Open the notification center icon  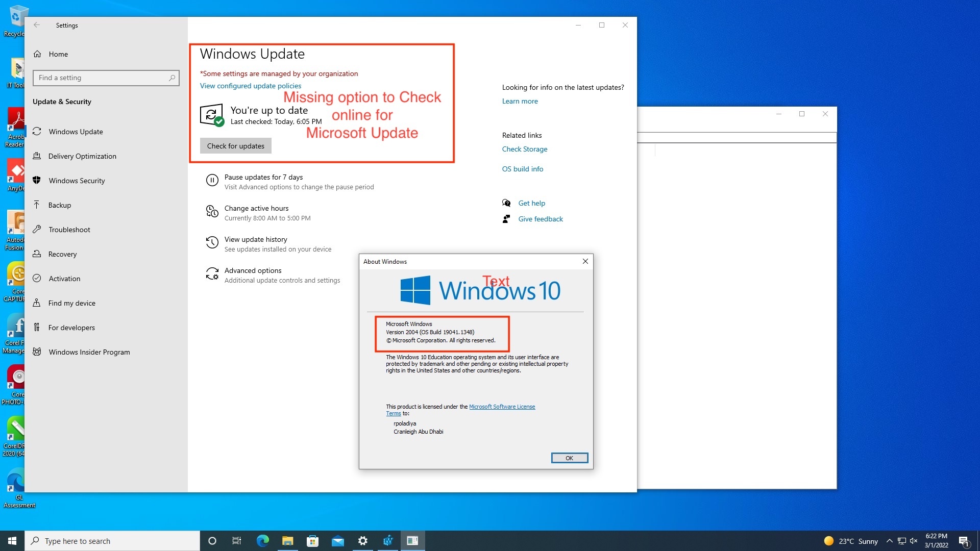point(964,541)
